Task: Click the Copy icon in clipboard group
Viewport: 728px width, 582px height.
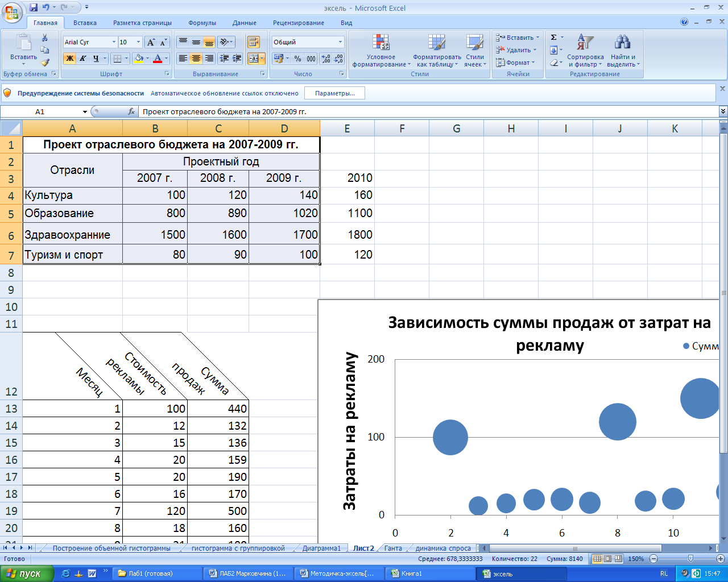Action: [x=45, y=50]
